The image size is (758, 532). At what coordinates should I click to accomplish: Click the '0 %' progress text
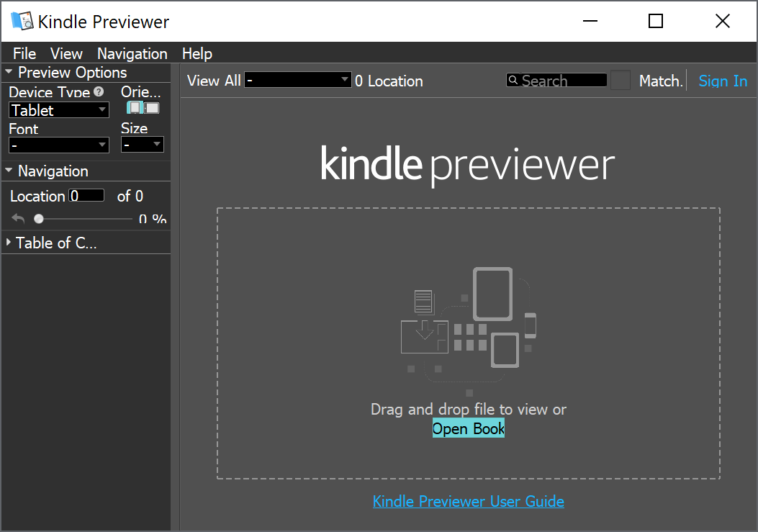(x=153, y=219)
